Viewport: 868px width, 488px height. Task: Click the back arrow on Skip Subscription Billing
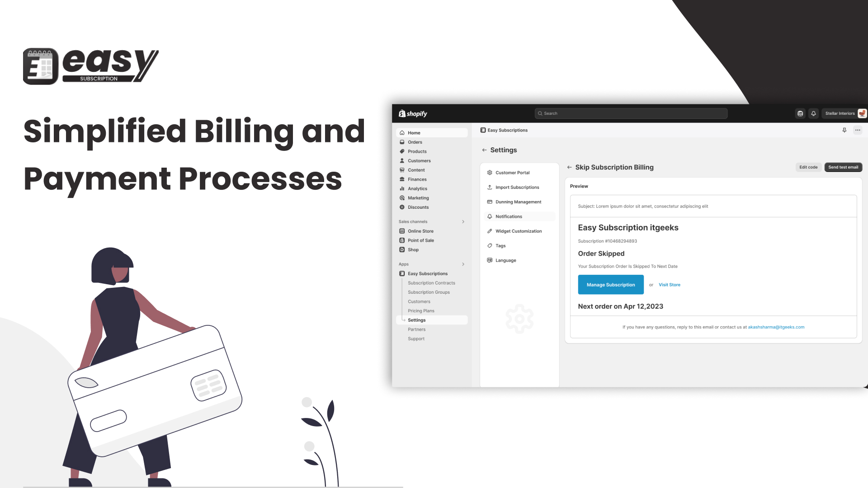[569, 167]
